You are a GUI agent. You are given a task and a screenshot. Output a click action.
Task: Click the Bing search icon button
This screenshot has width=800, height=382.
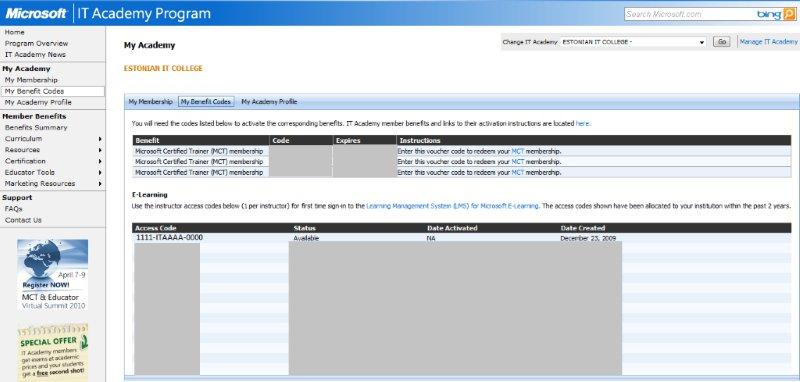(x=789, y=14)
